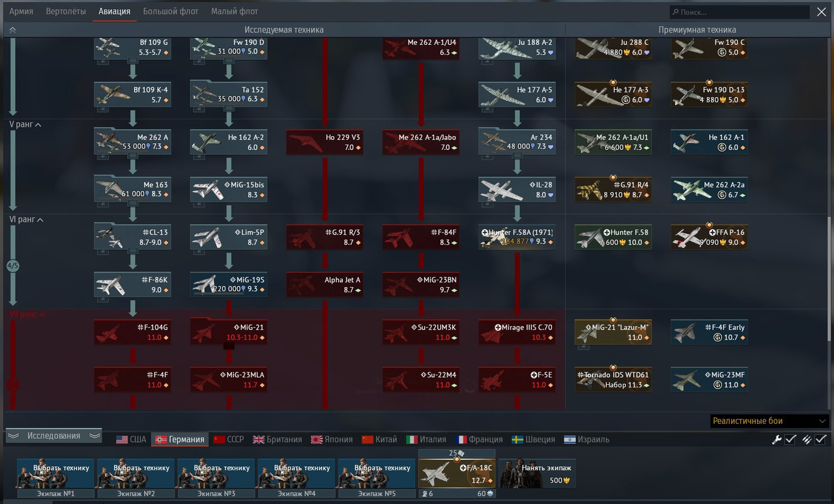Viewport: 834px width, 504px height.
Task: Click the Нанять экипаж button
Action: point(537,473)
